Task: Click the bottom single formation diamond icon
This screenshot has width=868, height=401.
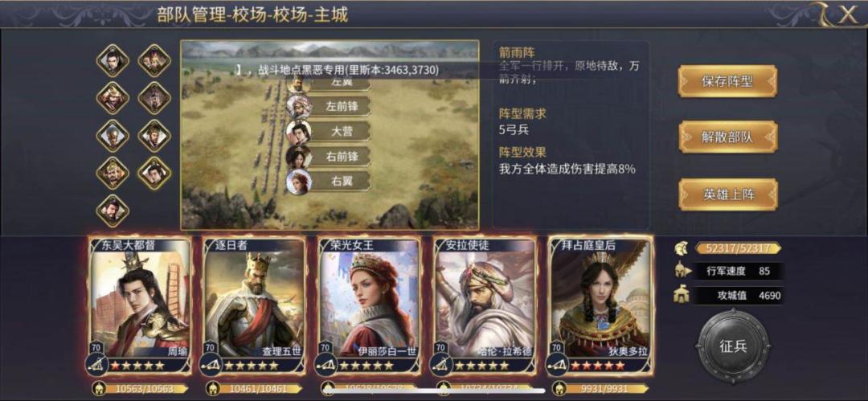Action: pos(113,211)
